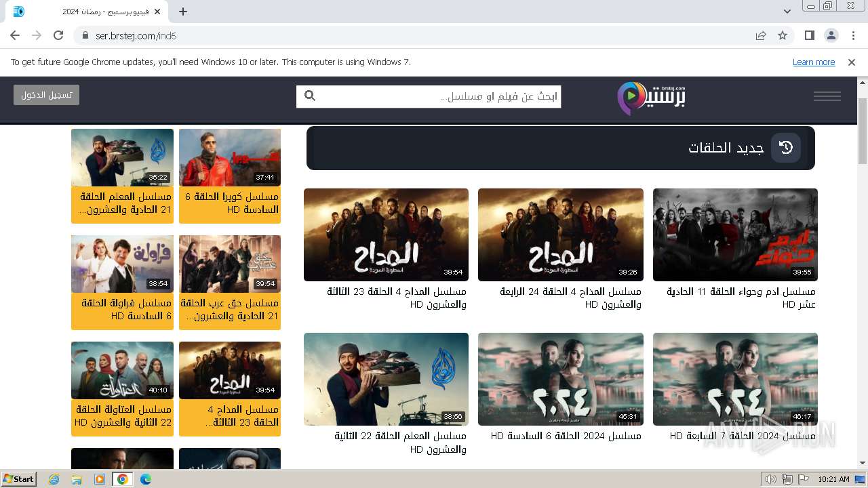Image resolution: width=868 pixels, height=488 pixels.
Task: Open the Learn more link
Action: click(814, 62)
